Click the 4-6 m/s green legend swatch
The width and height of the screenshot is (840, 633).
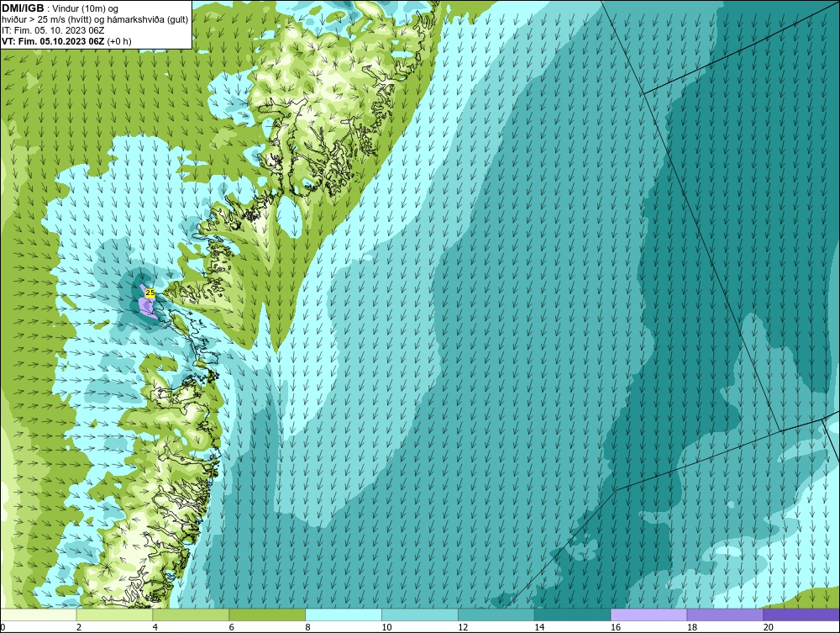tap(191, 615)
